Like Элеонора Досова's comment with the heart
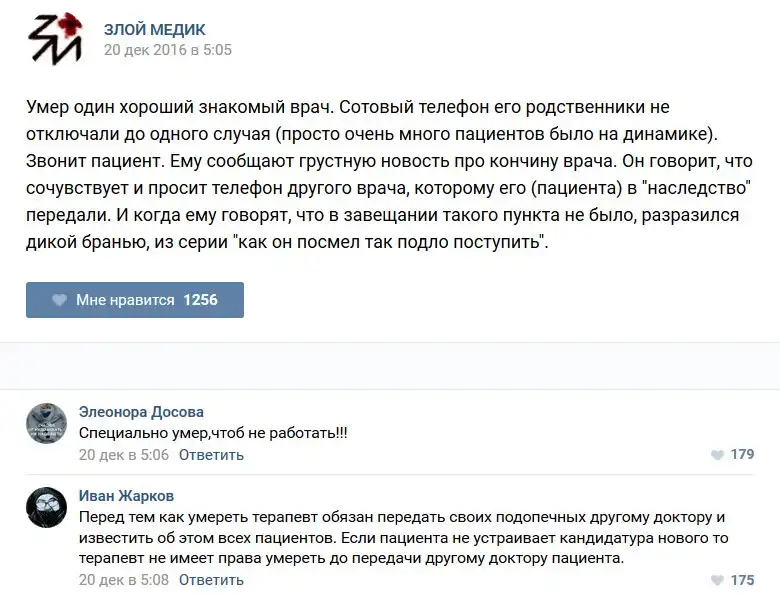This screenshot has width=780, height=596. click(717, 455)
